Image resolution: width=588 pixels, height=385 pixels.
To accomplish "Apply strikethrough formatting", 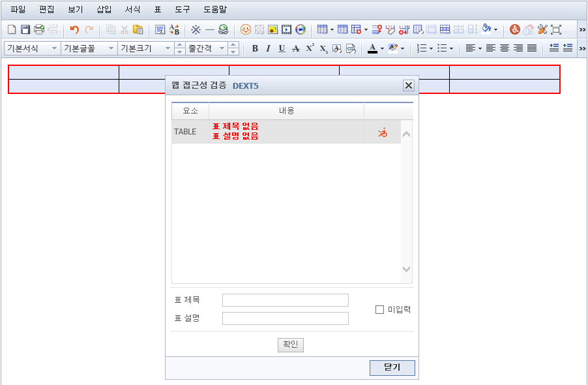I will click(x=296, y=48).
